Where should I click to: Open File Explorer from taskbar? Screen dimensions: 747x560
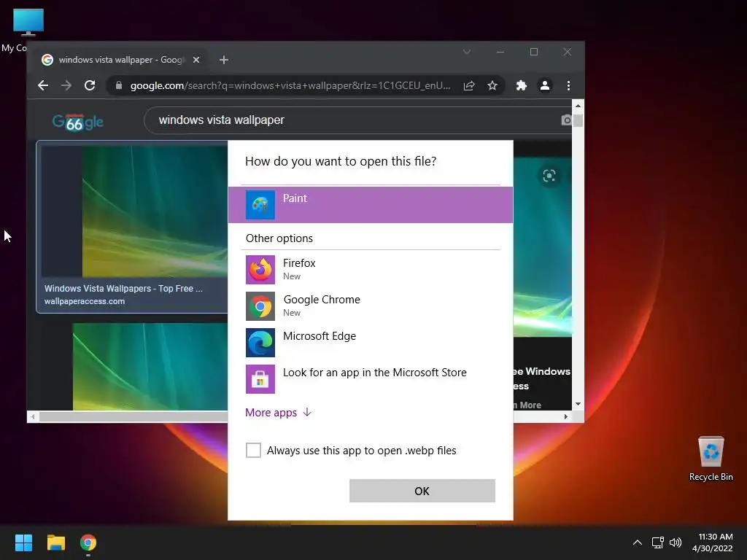55,542
